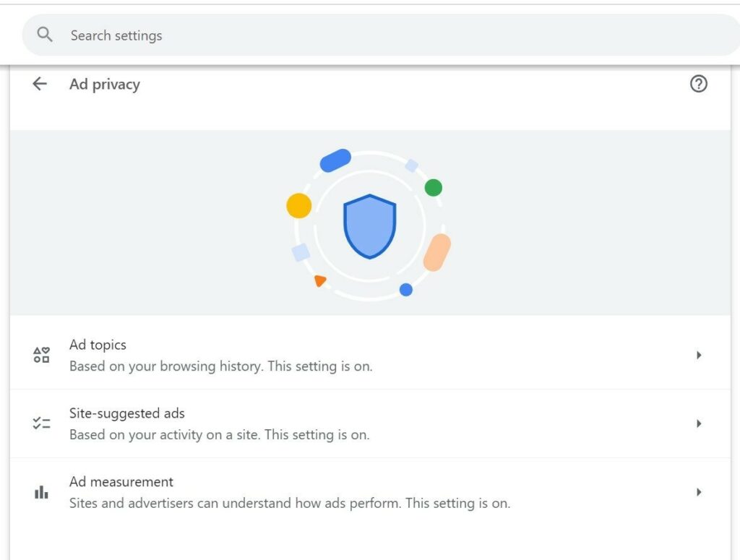Click the blue shield illustration
This screenshot has width=740, height=560.
tap(369, 226)
